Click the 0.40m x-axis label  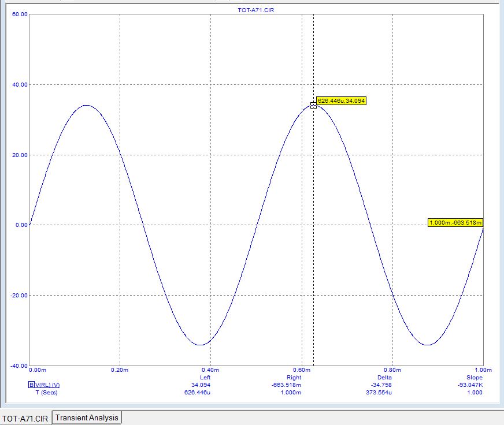tap(210, 370)
